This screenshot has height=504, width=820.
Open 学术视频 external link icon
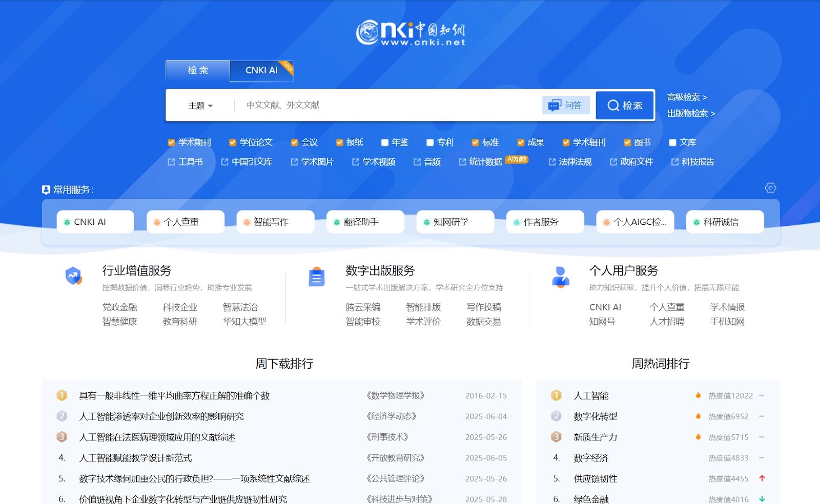click(356, 162)
